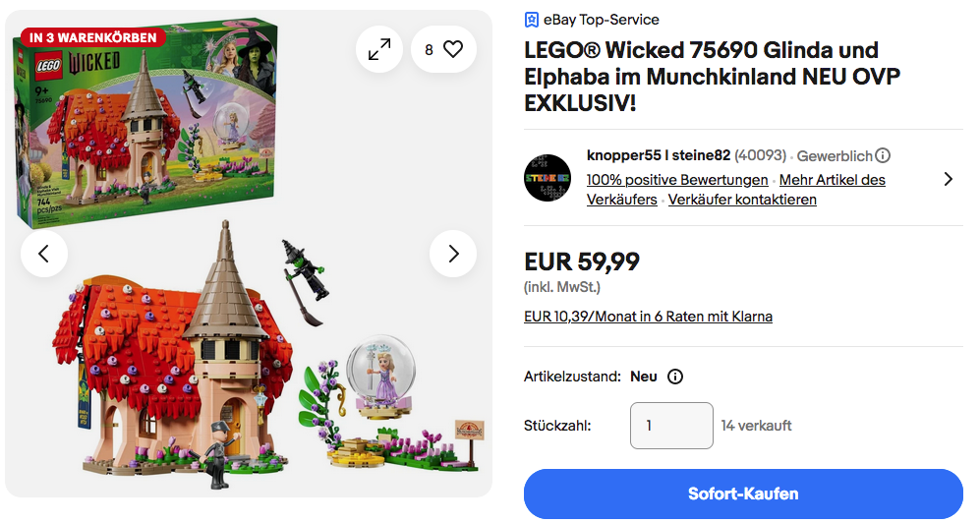Open the 100% positive Bewertungen link

click(677, 180)
